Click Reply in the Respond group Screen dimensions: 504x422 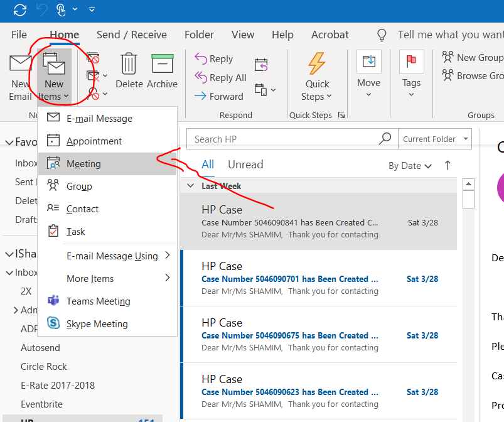[x=214, y=59]
